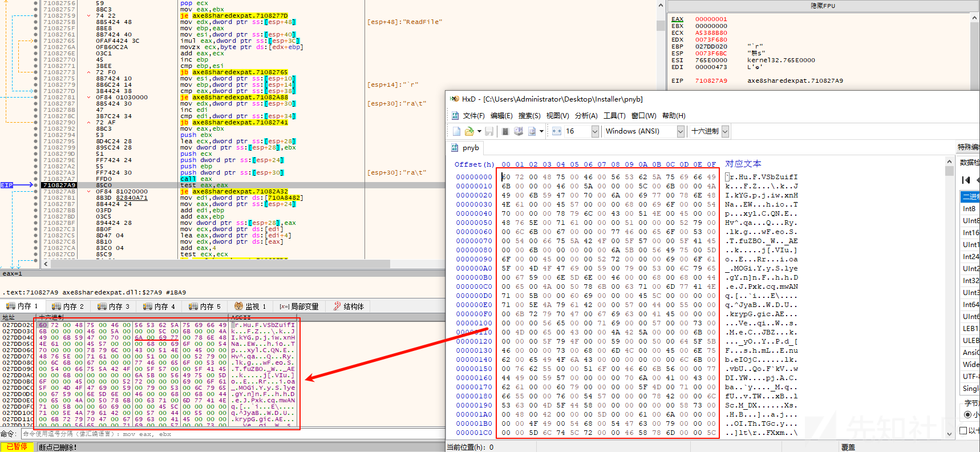Click HxD bytes-per-row width icon
980x452 pixels.
[557, 131]
